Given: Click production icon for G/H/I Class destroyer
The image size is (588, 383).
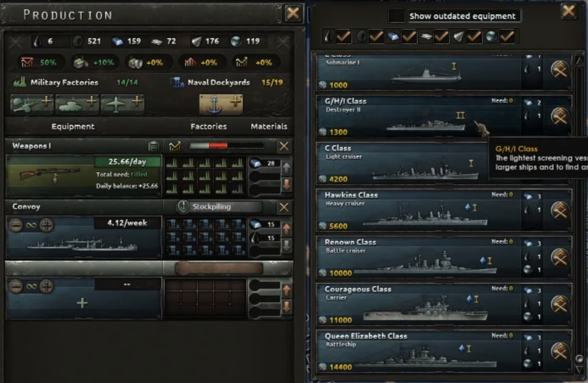Looking at the screenshot, I should click(560, 116).
